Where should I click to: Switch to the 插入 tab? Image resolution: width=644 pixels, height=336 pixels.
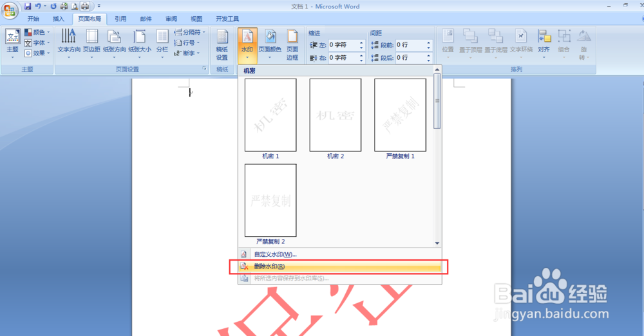coord(59,19)
